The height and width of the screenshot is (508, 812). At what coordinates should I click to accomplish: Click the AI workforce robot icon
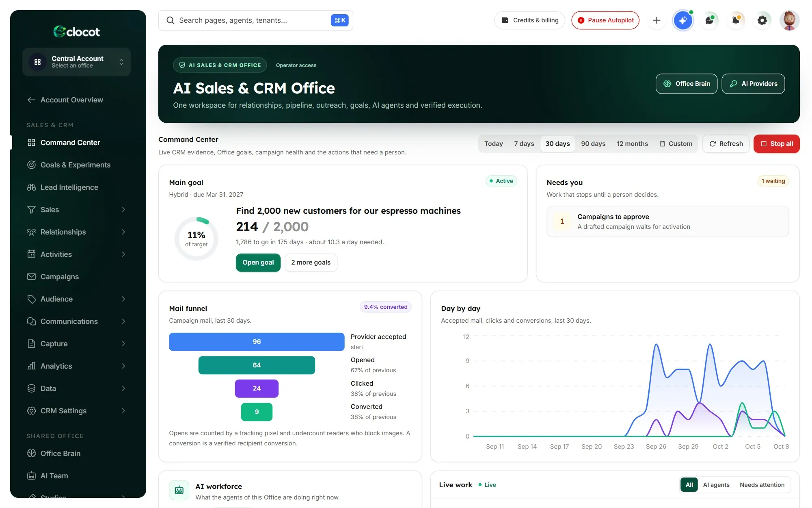coord(179,490)
